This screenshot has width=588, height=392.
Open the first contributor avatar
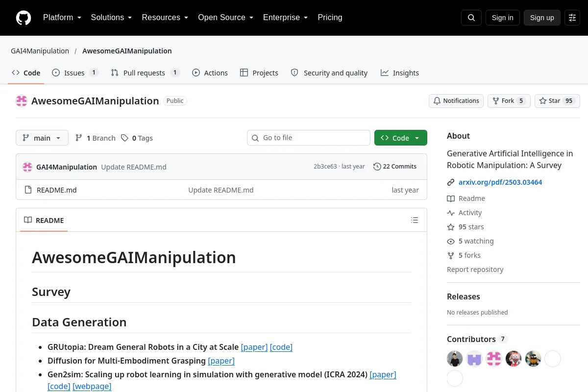[x=455, y=359]
